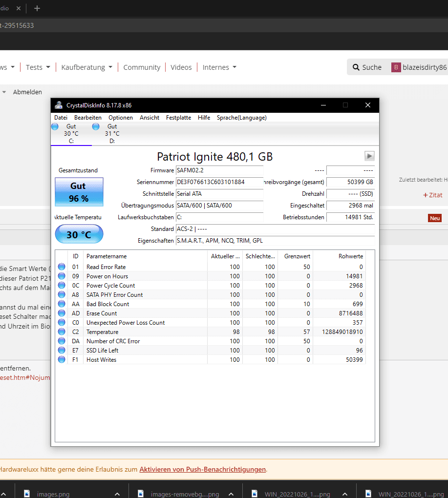Viewport: 448px width, 498px height.
Task: Click the + Zitat link
Action: tap(433, 195)
